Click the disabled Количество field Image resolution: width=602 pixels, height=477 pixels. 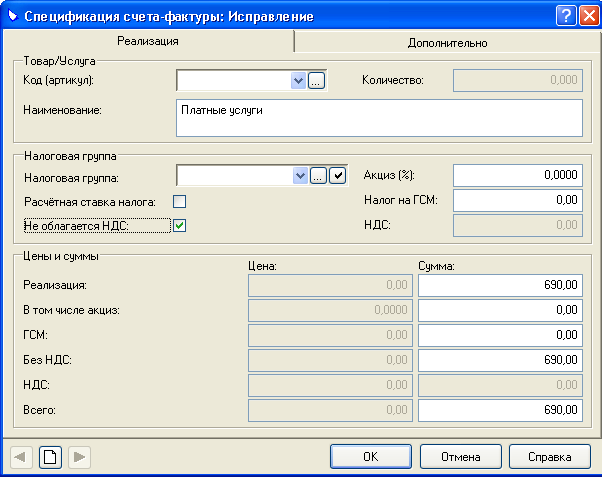point(518,80)
